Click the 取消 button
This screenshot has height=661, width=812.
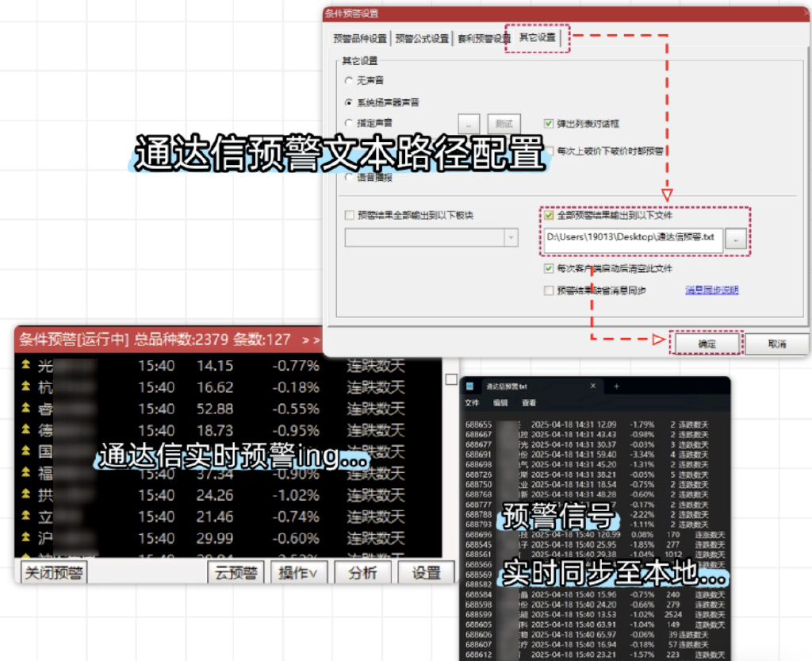[777, 344]
